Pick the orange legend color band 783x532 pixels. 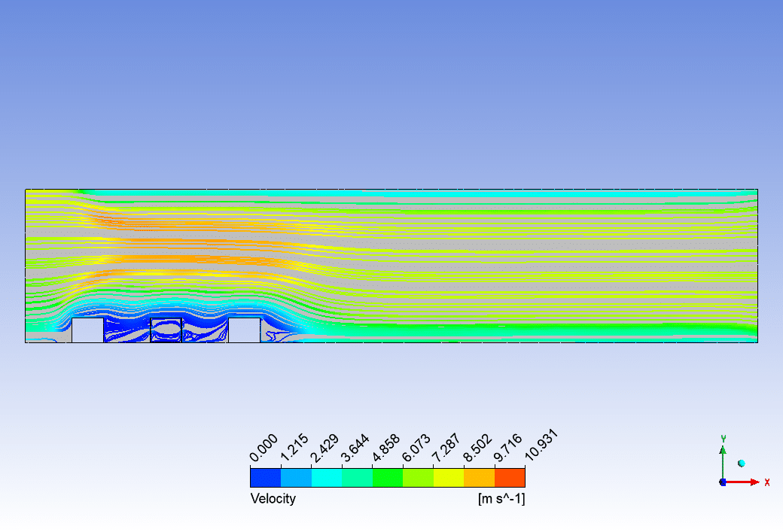(479, 477)
